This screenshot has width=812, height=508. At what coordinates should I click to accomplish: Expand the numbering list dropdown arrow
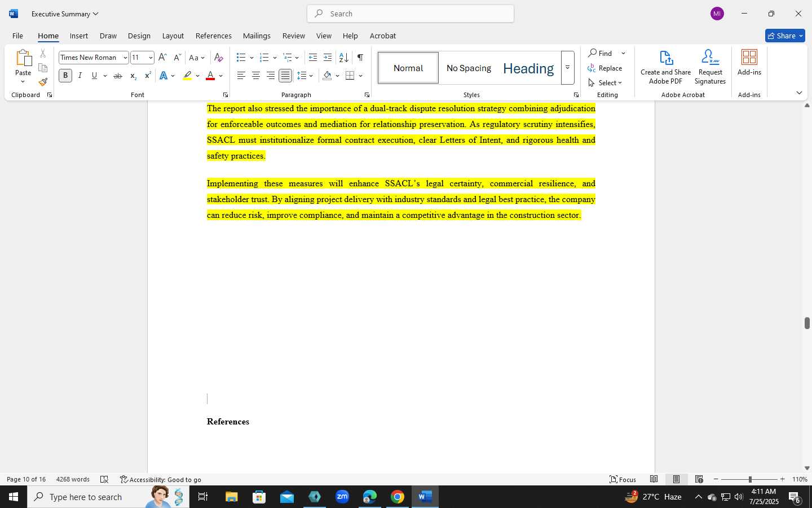click(275, 58)
